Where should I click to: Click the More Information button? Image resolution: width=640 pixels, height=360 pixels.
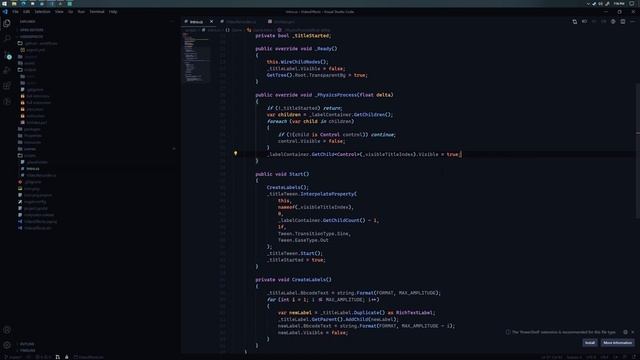pyautogui.click(x=617, y=343)
